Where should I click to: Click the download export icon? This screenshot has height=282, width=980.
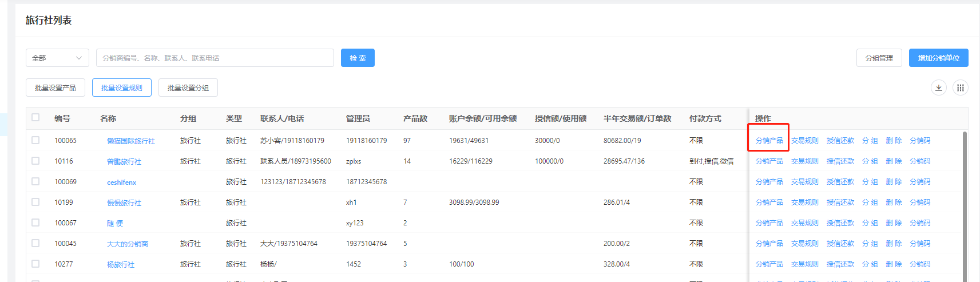[938, 88]
